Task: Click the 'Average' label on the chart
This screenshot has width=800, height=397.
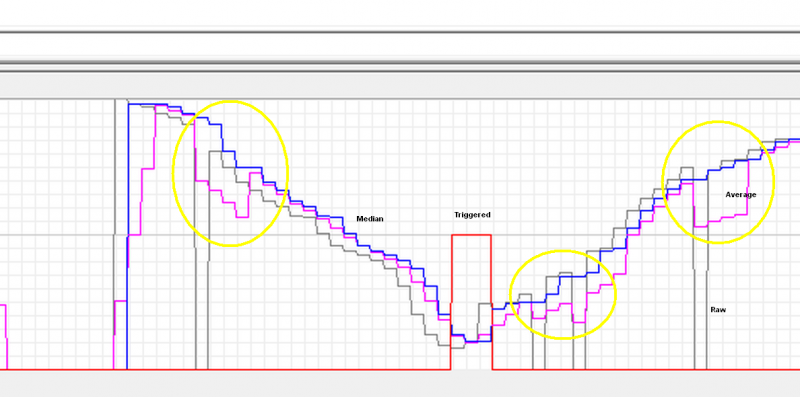Action: point(741,194)
